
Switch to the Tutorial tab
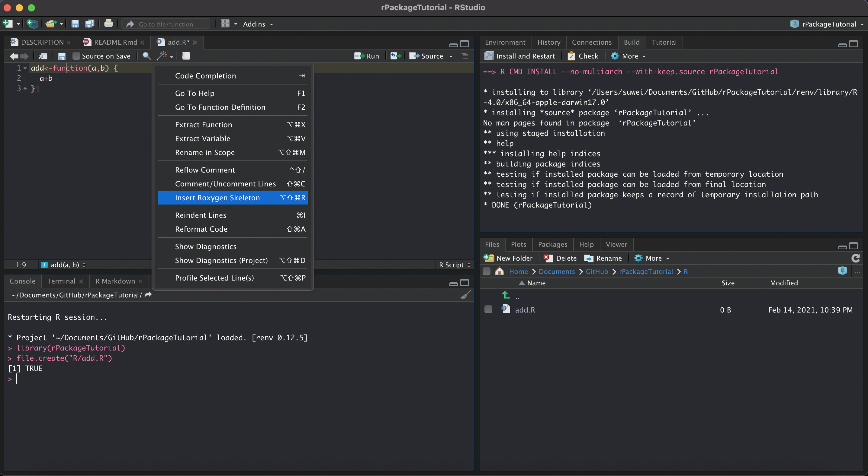(664, 42)
